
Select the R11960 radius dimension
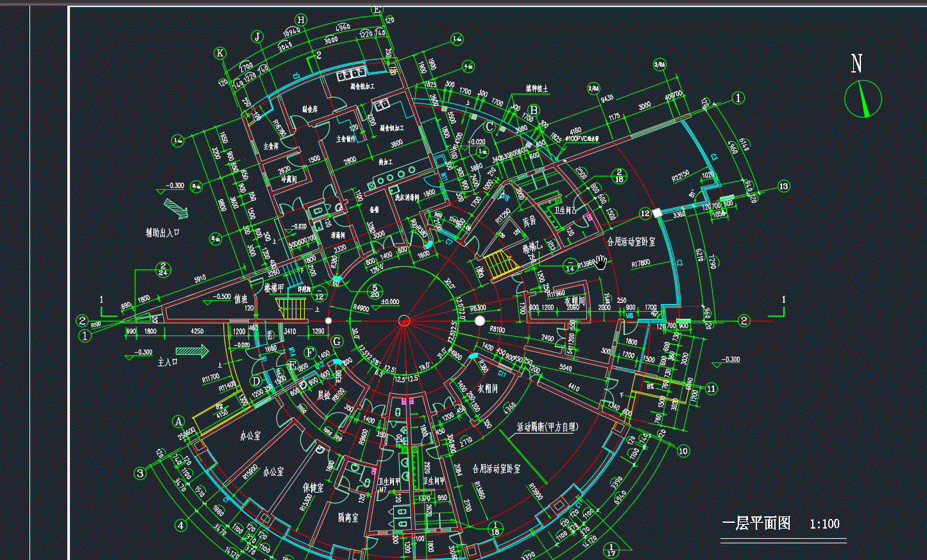tap(556, 294)
